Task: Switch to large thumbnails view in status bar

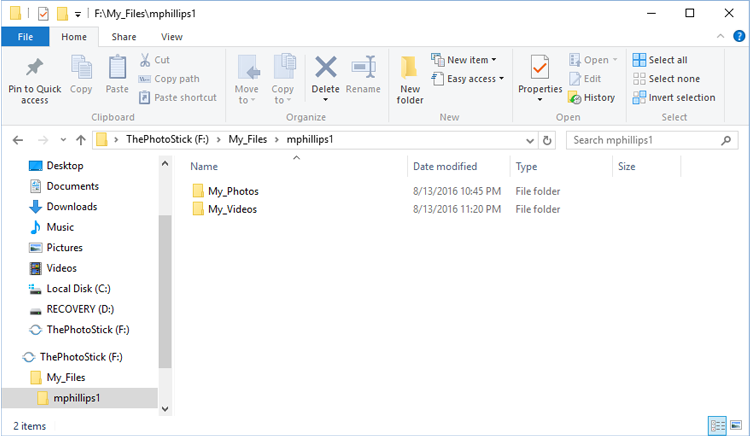Action: (736, 425)
